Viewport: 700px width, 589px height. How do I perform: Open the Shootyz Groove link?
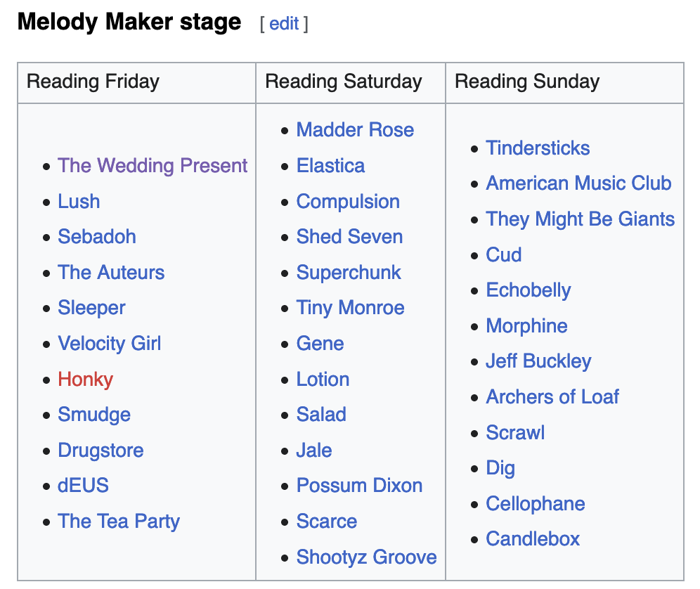[366, 557]
